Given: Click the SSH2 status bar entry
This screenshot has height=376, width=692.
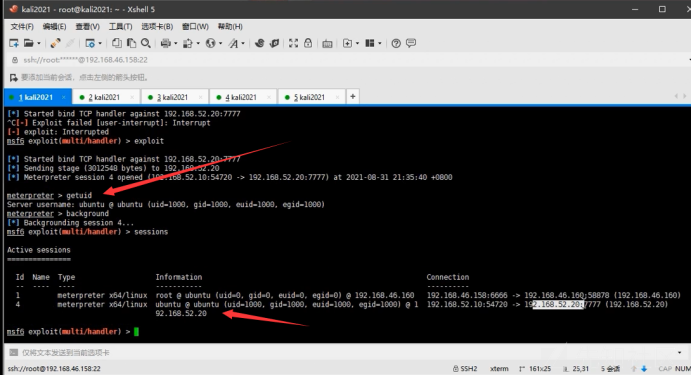Looking at the screenshot, I should (465, 368).
